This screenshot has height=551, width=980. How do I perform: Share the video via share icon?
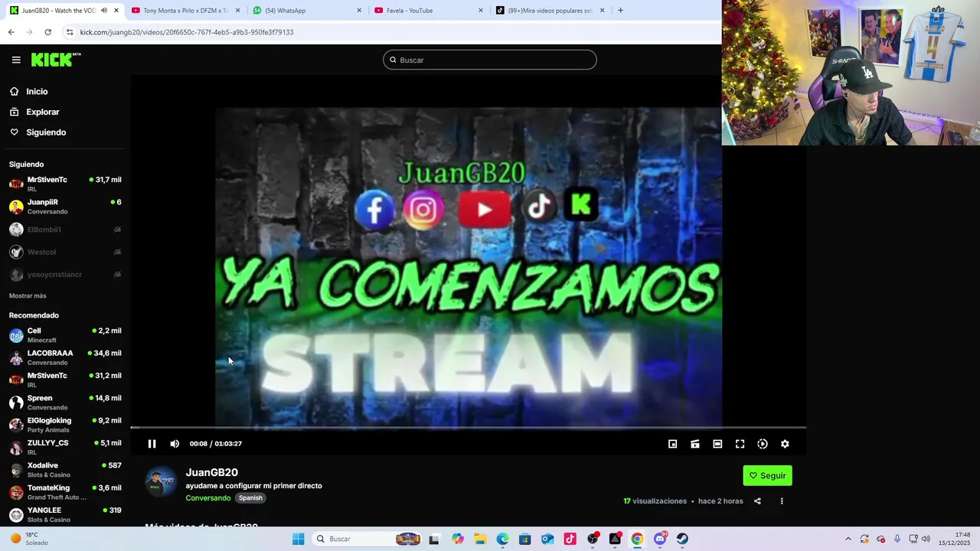[x=757, y=501]
